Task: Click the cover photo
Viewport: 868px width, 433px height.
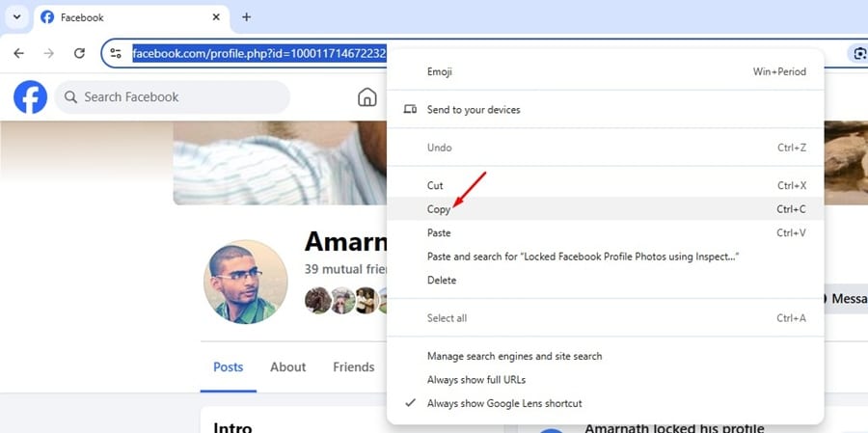Action: tap(280, 163)
